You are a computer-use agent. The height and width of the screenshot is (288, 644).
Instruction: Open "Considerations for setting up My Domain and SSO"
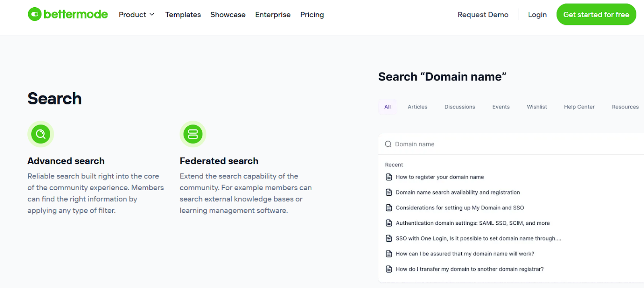tap(460, 208)
